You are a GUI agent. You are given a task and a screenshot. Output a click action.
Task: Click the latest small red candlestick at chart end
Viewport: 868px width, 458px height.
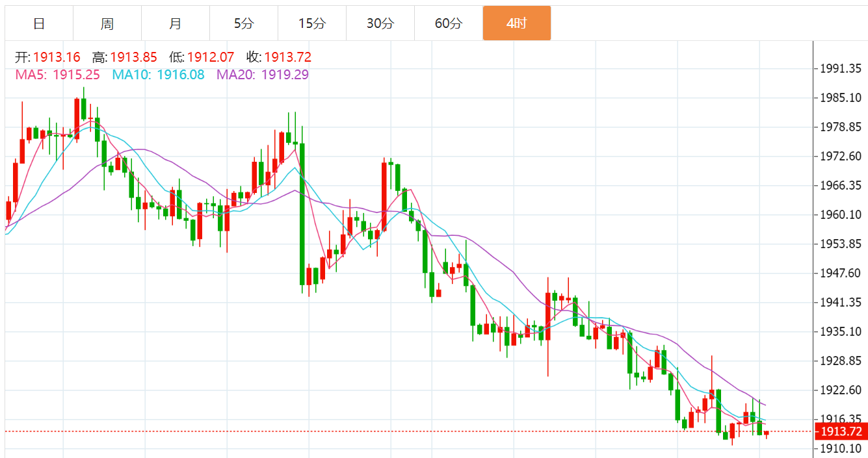[x=767, y=433]
